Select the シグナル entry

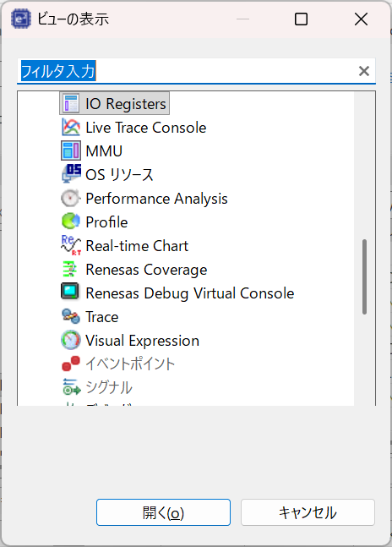109,387
